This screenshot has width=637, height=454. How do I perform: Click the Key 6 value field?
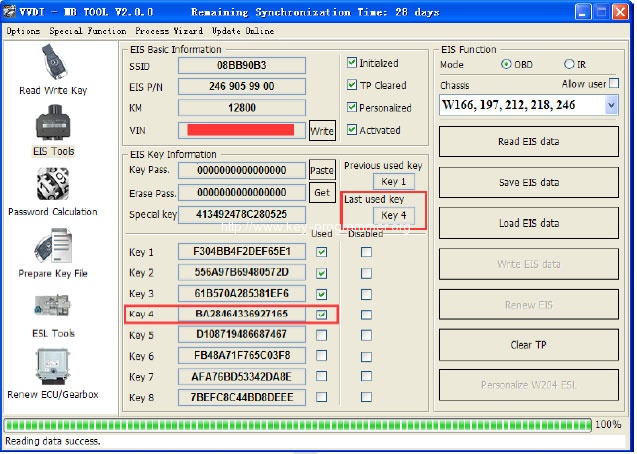click(242, 355)
